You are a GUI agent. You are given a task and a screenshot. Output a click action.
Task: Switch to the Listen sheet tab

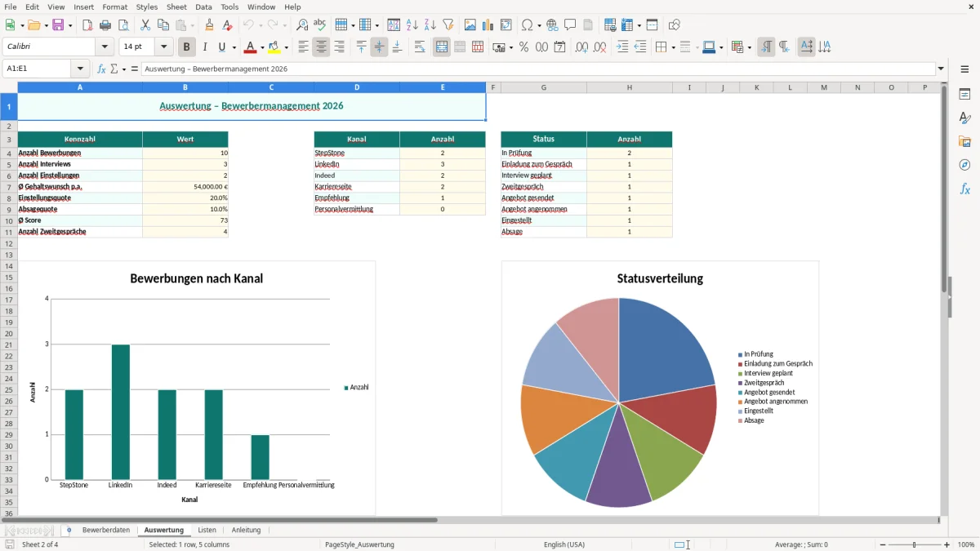[x=207, y=530]
